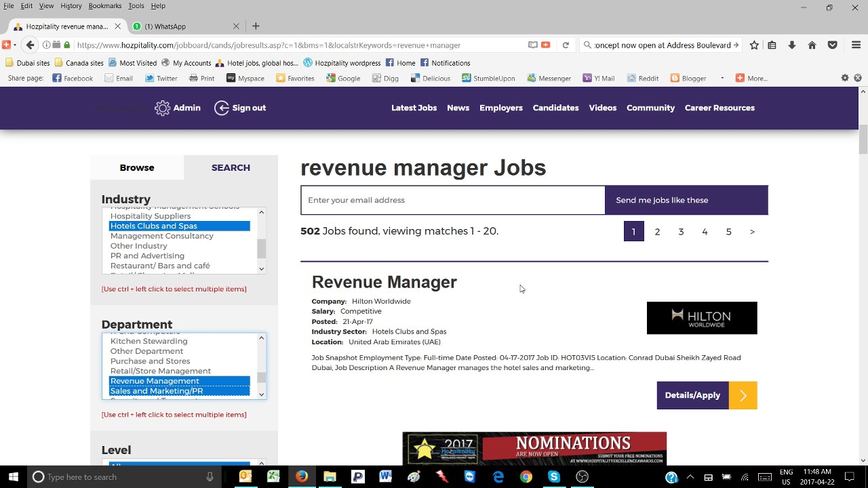Expand the share toolbar dropdown arrow
This screenshot has width=868, height=488.
[722, 78]
